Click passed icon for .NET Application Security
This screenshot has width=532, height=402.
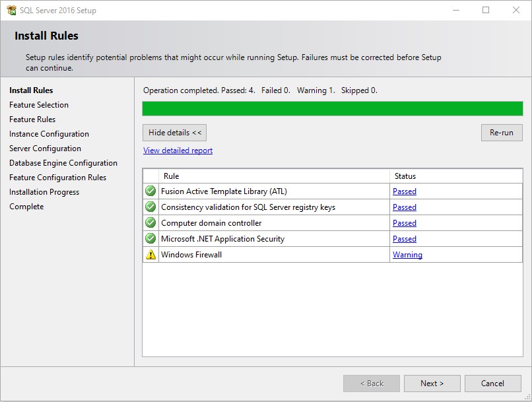click(150, 239)
